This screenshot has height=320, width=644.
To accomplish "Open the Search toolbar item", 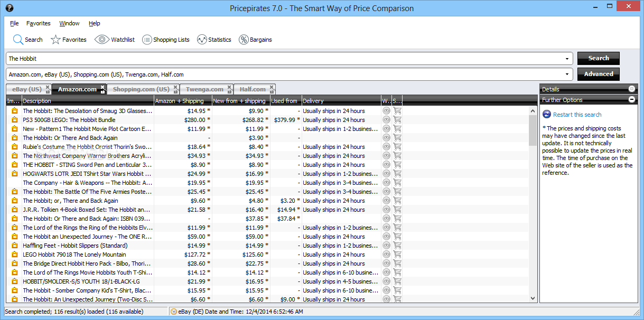I will pos(27,40).
